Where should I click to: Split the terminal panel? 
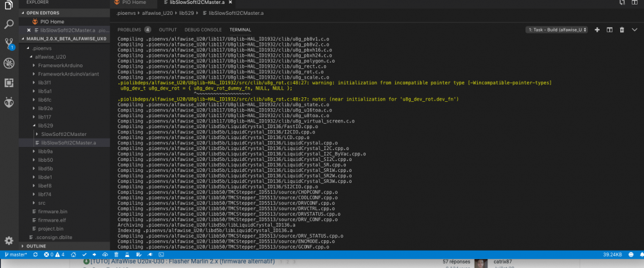pyautogui.click(x=610, y=30)
